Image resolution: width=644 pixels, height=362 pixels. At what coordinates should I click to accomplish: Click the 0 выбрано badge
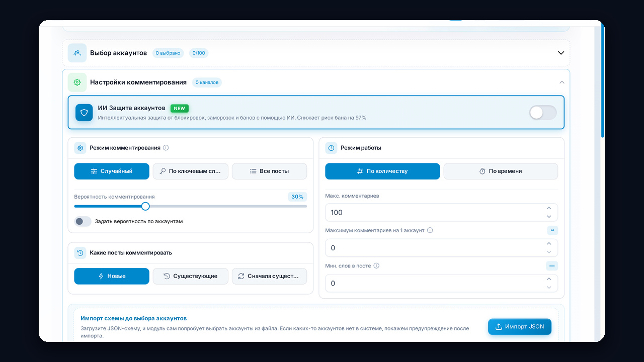(x=168, y=53)
